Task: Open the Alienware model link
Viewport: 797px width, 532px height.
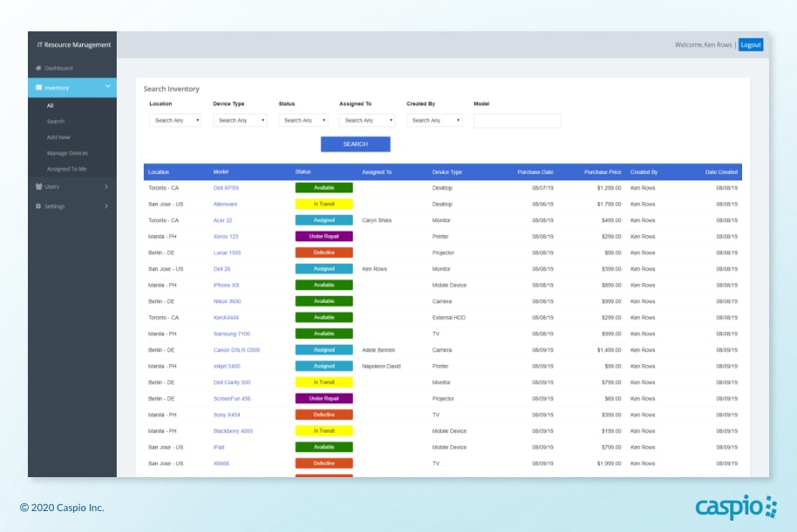Action: pyautogui.click(x=225, y=204)
